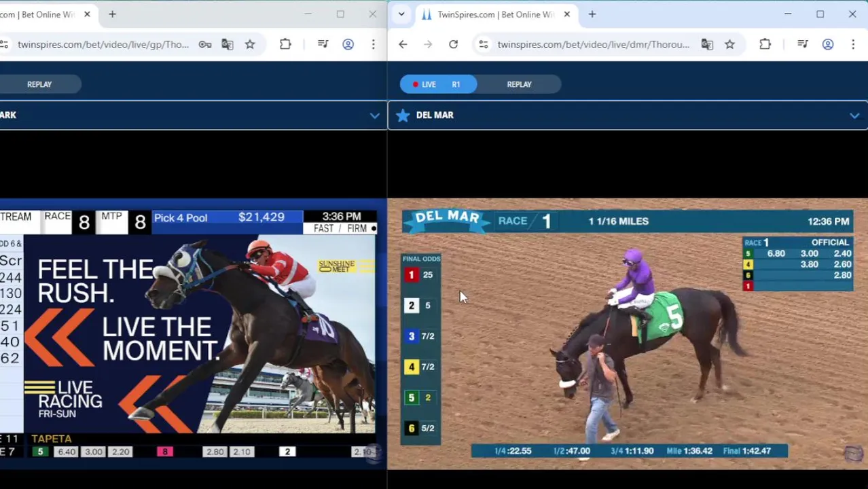Bookmark the page in the left browser window
Image resolution: width=868 pixels, height=489 pixels.
tap(250, 44)
